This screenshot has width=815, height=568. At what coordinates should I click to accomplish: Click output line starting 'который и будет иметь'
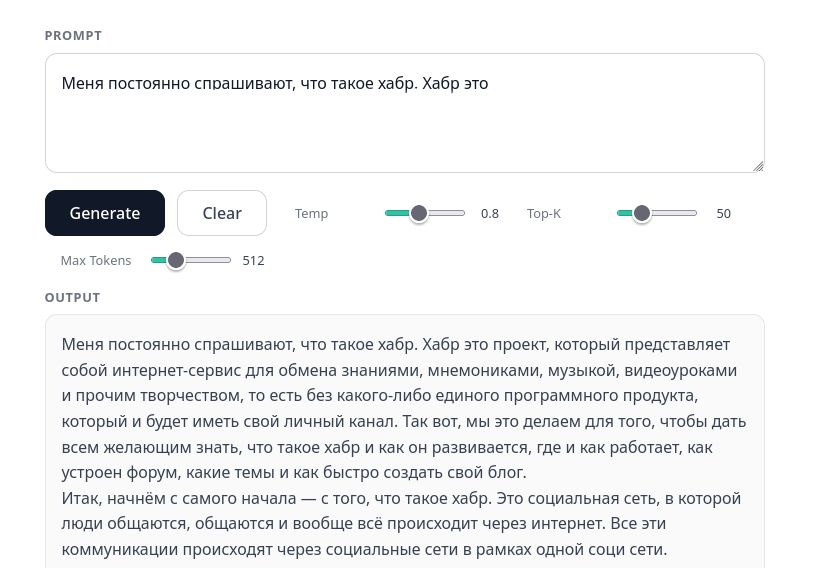coord(404,421)
